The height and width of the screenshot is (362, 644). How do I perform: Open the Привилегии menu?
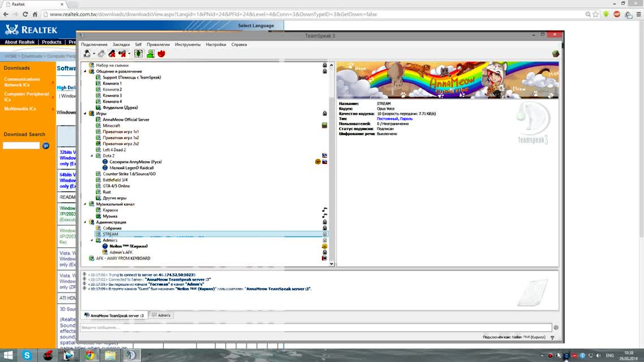coord(158,44)
